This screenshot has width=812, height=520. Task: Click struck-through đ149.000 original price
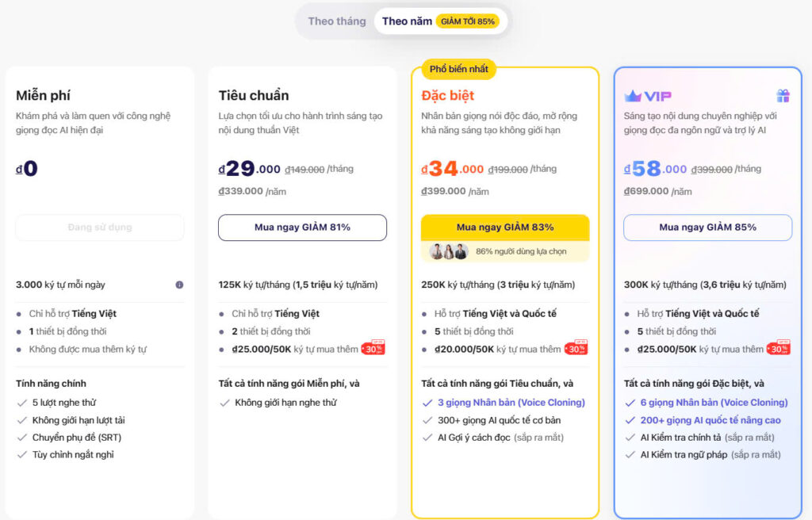click(x=304, y=170)
